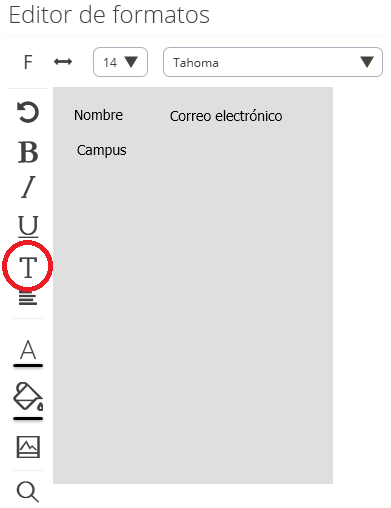This screenshot has width=391, height=508.
Task: Click the black bar under fill bucket
Action: click(x=28, y=418)
